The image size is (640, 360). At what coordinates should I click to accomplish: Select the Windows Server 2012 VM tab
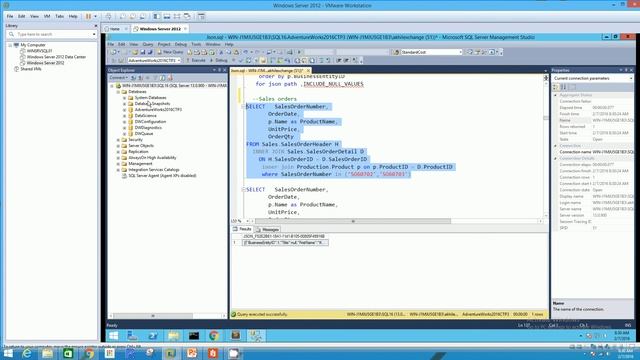[x=160, y=29]
